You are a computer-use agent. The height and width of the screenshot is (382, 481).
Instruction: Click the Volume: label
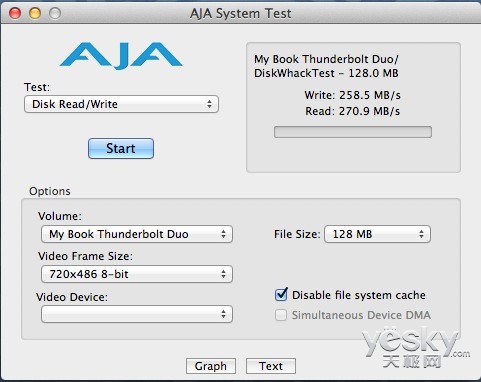coord(60,216)
